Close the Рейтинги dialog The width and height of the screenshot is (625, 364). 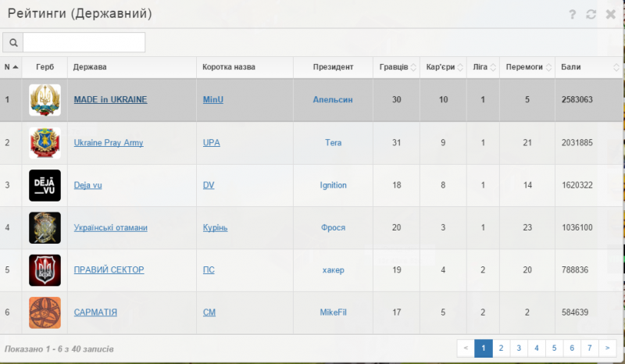point(610,14)
